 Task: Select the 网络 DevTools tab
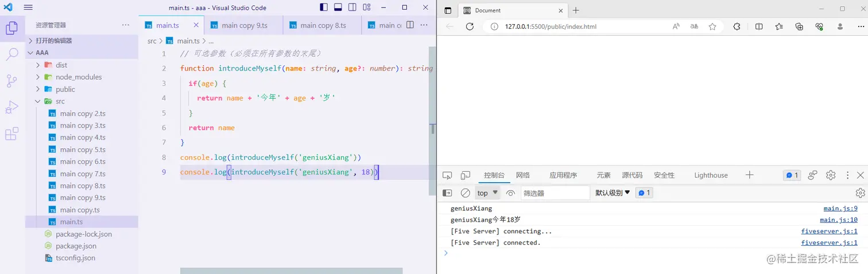click(522, 175)
